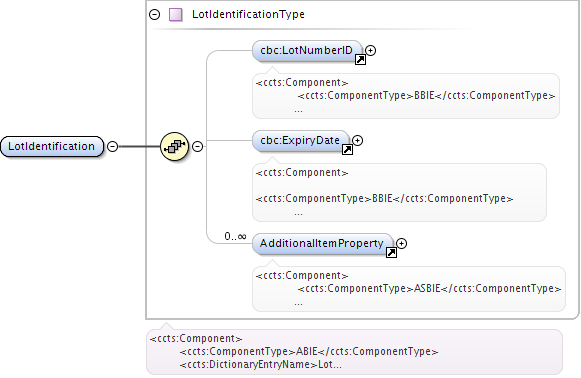The height and width of the screenshot is (378, 581).
Task: Click reference arrow icon on cbc:LotNumberID
Action: pos(360,60)
